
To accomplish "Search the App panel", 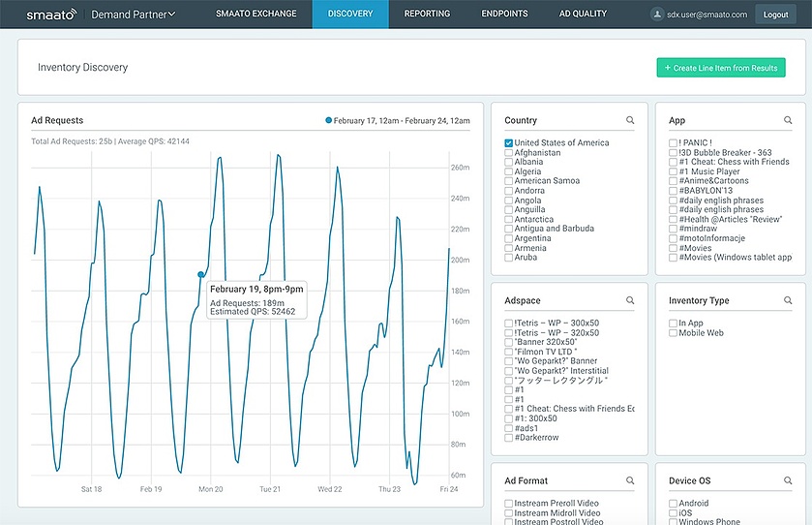I will 788,120.
